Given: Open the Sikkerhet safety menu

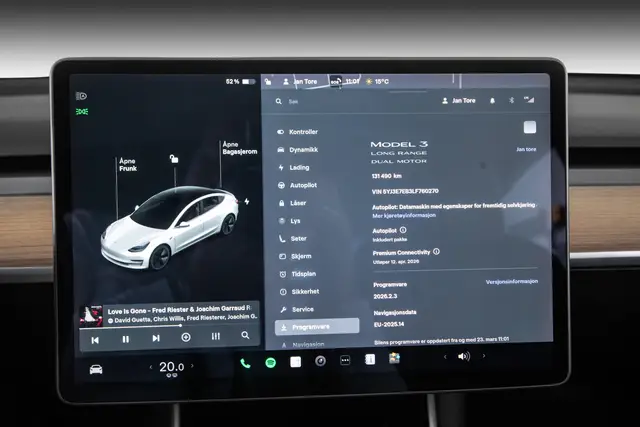Looking at the screenshot, I should coord(300,291).
